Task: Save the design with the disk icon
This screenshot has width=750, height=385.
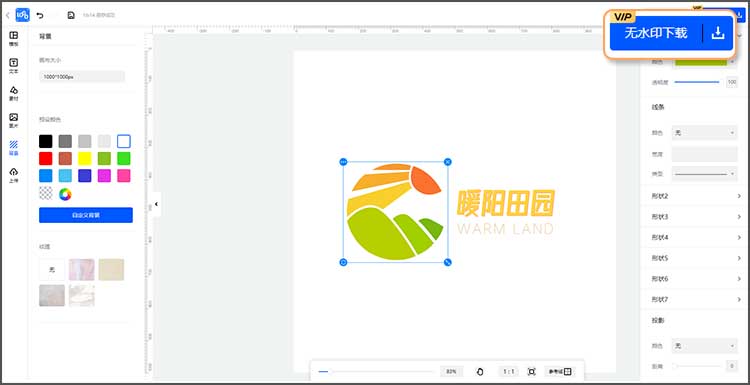Action: 71,15
